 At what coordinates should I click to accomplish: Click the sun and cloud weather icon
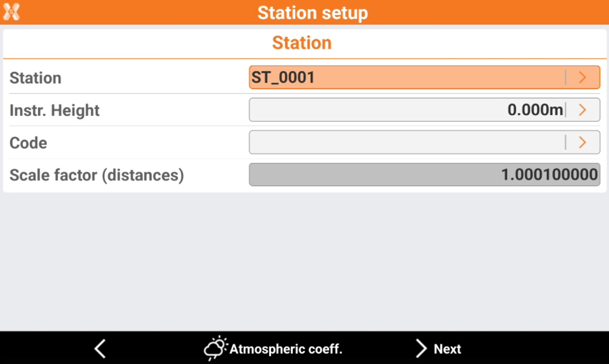pyautogui.click(x=215, y=348)
